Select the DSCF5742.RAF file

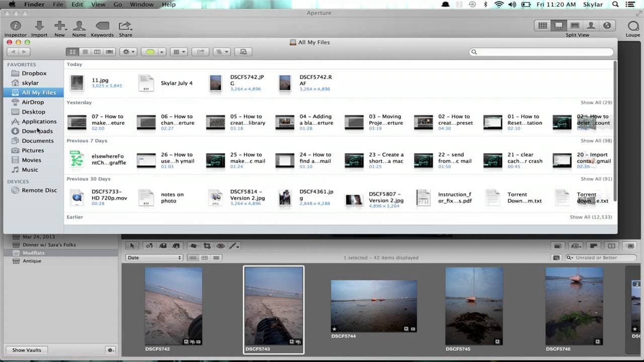[x=305, y=83]
